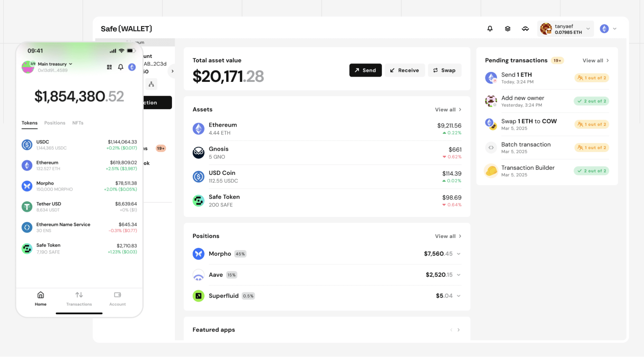This screenshot has height=357, width=644.
Task: Click the USD Coin token icon in Assets
Action: coord(198,177)
